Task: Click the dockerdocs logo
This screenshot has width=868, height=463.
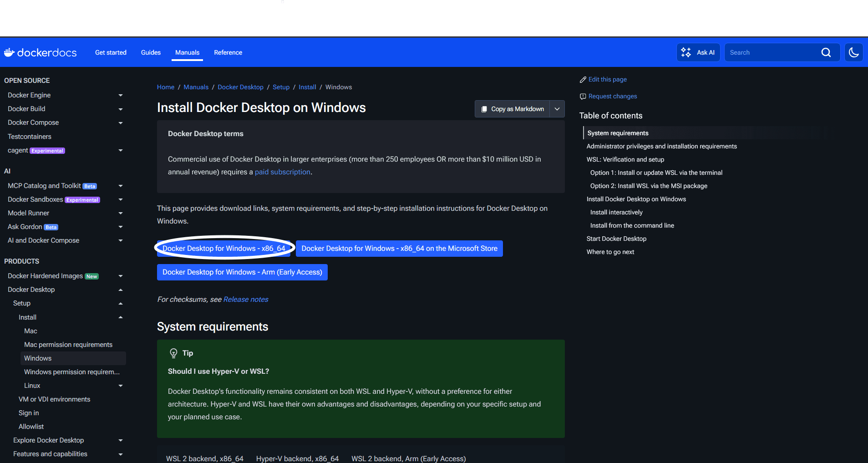Action: tap(41, 52)
